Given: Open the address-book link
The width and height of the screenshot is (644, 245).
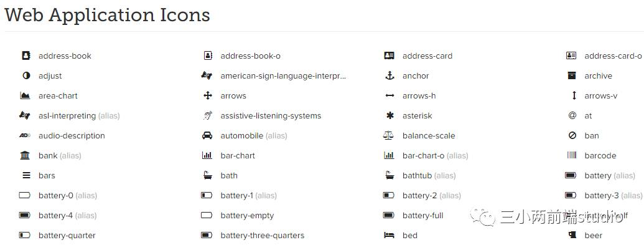Looking at the screenshot, I should coord(65,56).
